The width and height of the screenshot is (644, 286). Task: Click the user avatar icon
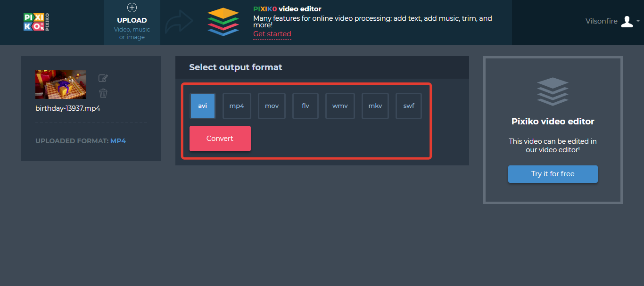click(627, 21)
